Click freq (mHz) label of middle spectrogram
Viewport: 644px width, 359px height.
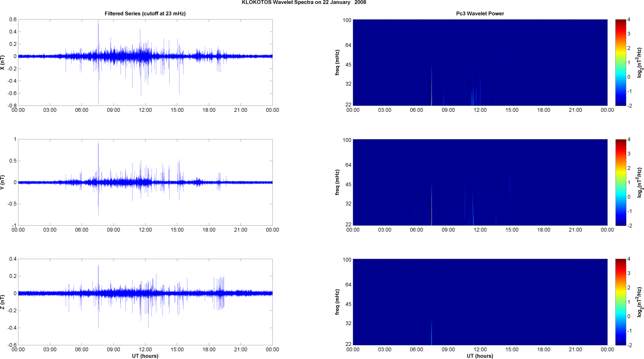[x=338, y=182]
